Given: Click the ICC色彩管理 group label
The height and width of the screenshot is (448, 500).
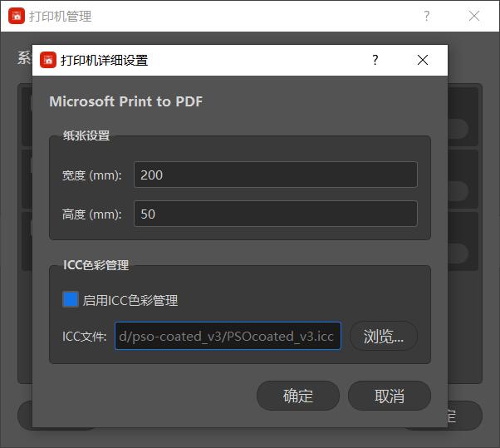Looking at the screenshot, I should pos(96,265).
